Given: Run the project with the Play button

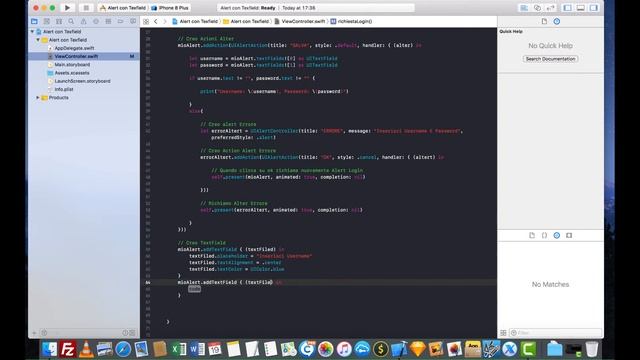Looking at the screenshot, I should (x=67, y=8).
